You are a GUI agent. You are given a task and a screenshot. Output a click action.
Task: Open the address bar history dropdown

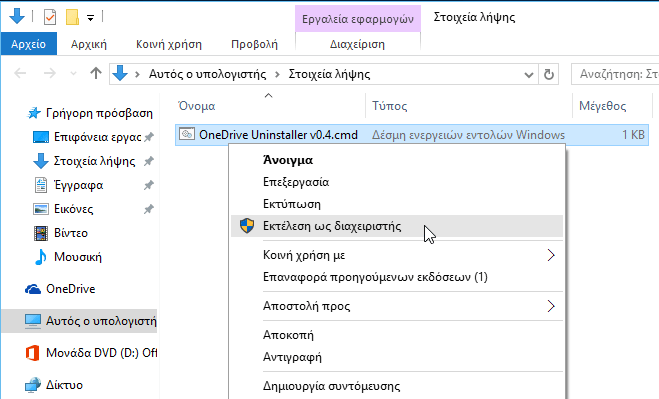[529, 75]
